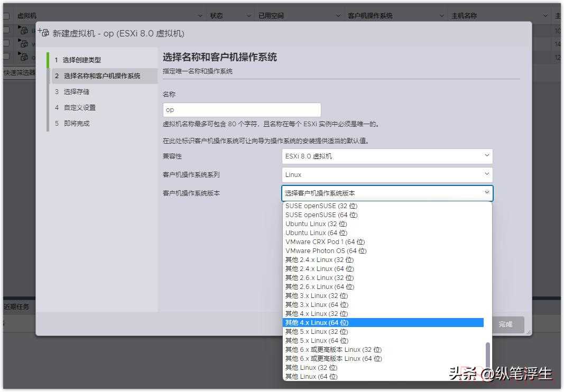Go to wizard step 3 选择存储
Screen dimensions: 564x392
click(x=77, y=92)
